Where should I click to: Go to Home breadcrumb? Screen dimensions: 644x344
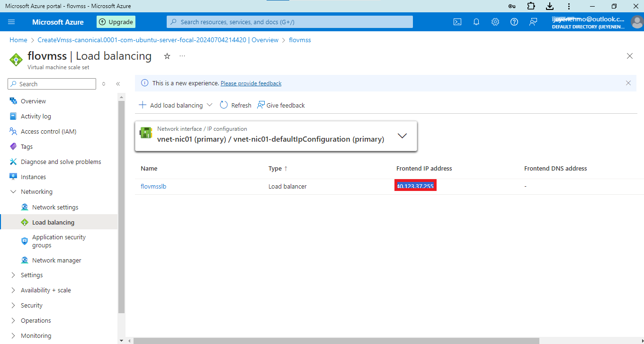pyautogui.click(x=18, y=40)
